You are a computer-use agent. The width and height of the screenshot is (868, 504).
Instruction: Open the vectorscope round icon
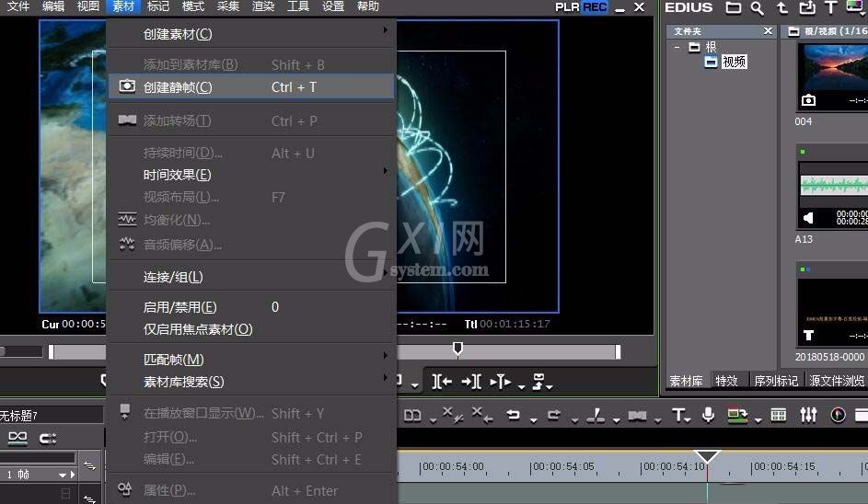click(839, 415)
